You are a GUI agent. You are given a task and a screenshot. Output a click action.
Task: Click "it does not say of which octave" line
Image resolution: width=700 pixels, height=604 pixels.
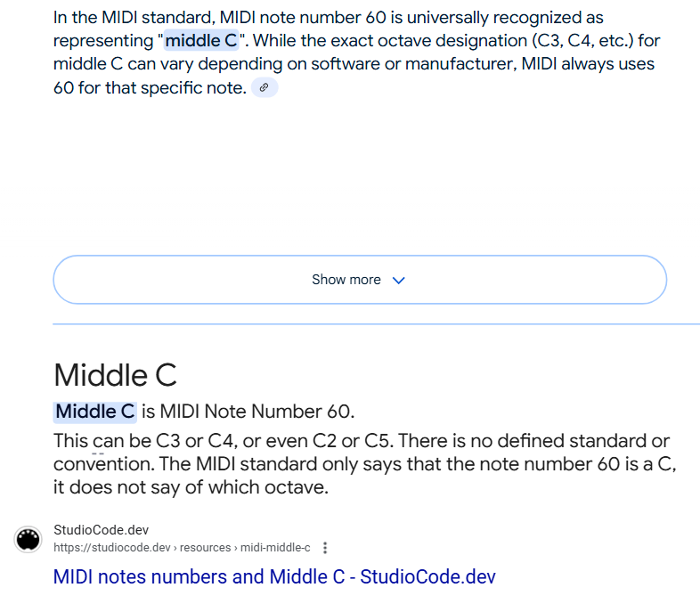pos(191,487)
